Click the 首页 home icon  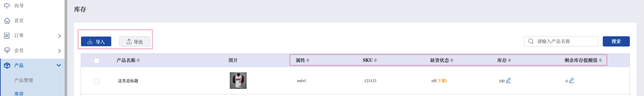point(7,21)
